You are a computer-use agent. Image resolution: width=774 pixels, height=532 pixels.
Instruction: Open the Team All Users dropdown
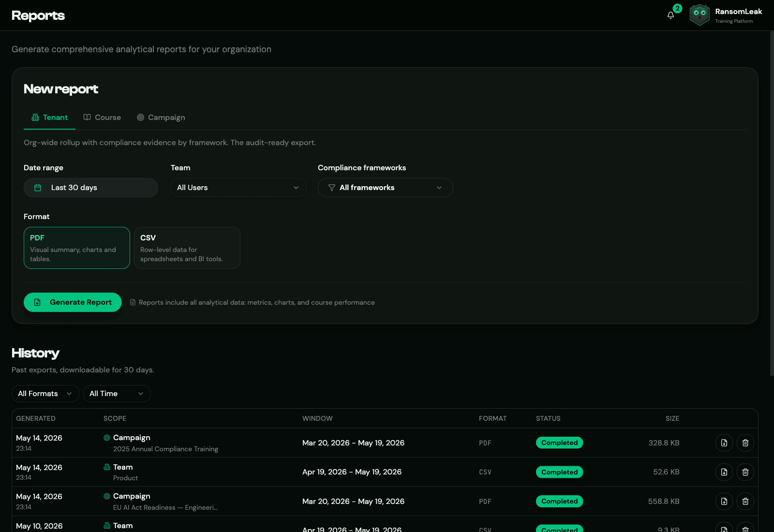[x=238, y=188]
